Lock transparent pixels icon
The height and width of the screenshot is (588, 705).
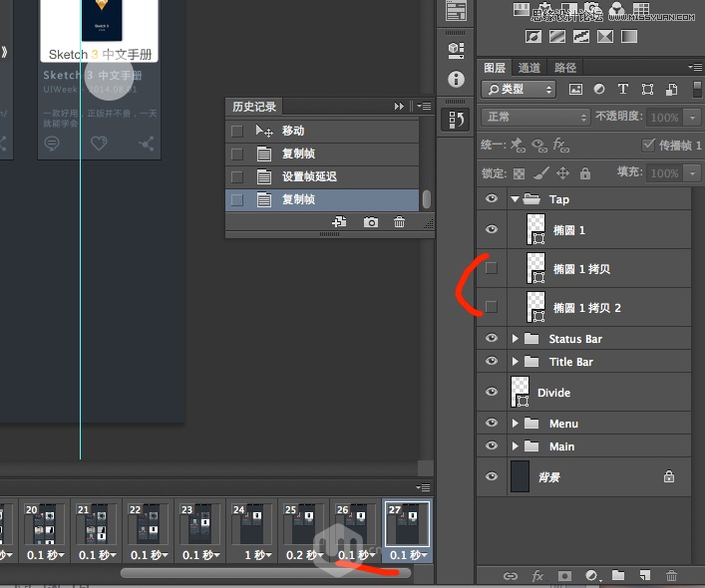[x=519, y=173]
